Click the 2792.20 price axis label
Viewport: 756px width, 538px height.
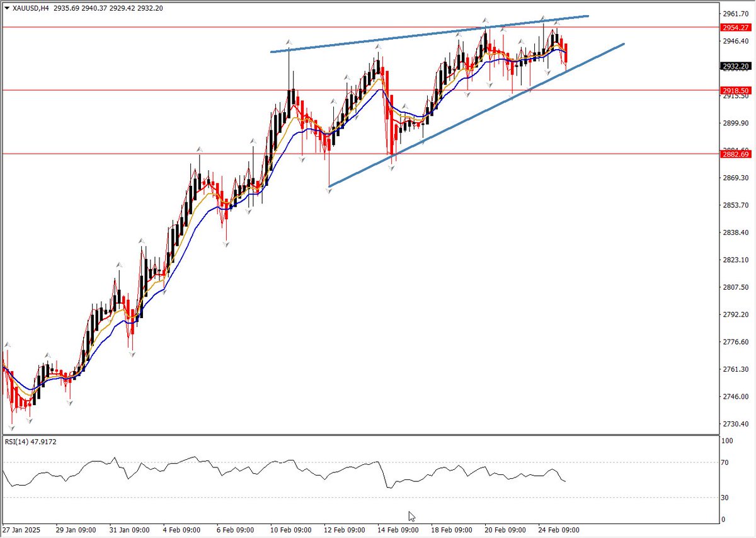click(x=735, y=314)
